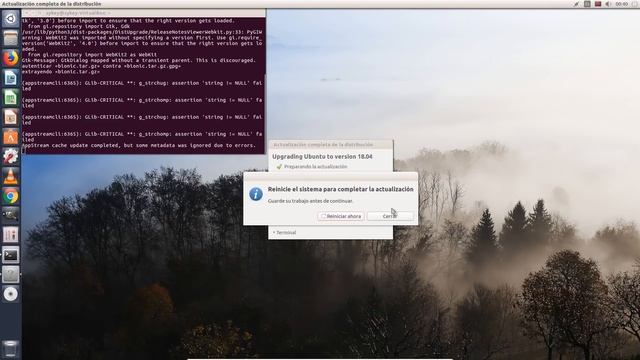Click the green checkmark beside Preparando la actualización
This screenshot has height=360, width=640.
coord(279,167)
